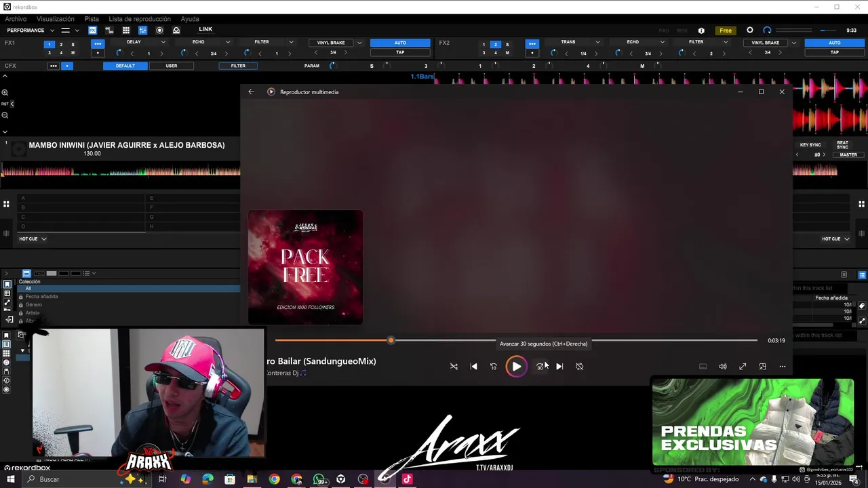Toggle repeat in the media player
868x488 pixels.
tap(579, 366)
